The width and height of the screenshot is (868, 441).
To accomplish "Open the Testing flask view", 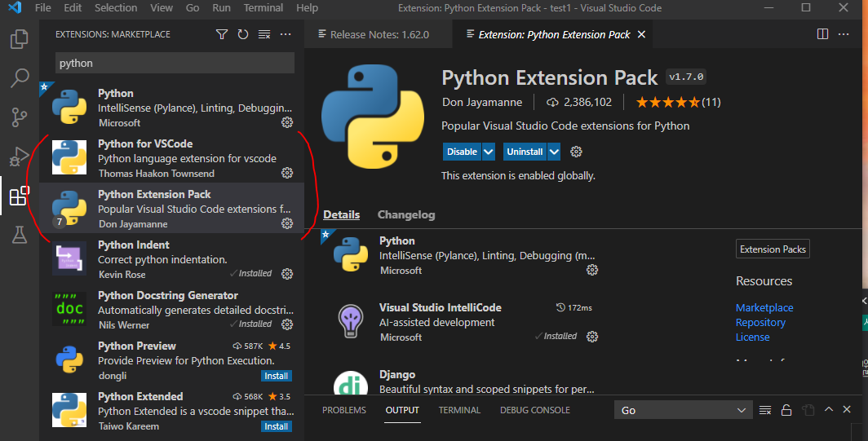I will (20, 235).
